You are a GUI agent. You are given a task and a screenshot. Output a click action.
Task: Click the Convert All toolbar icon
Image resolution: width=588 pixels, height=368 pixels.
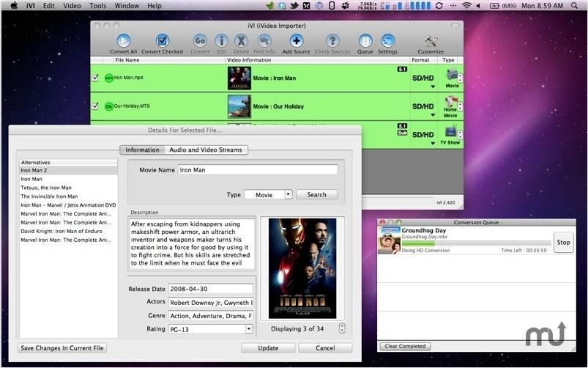[123, 41]
